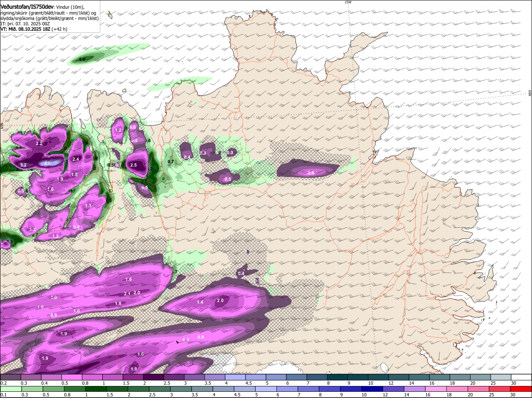
Task: Pick lower scale pale green swatch for 0.1–0.3 mm
Action: (10, 389)
